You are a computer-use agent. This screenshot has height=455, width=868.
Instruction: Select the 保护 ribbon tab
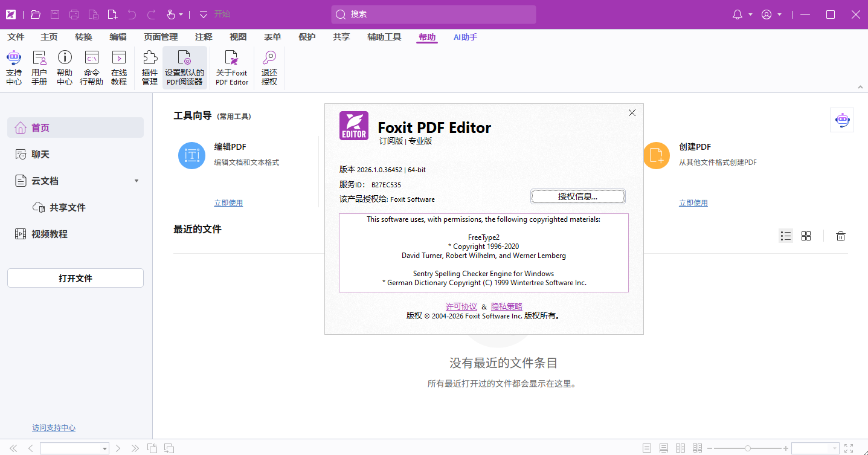[x=307, y=37]
